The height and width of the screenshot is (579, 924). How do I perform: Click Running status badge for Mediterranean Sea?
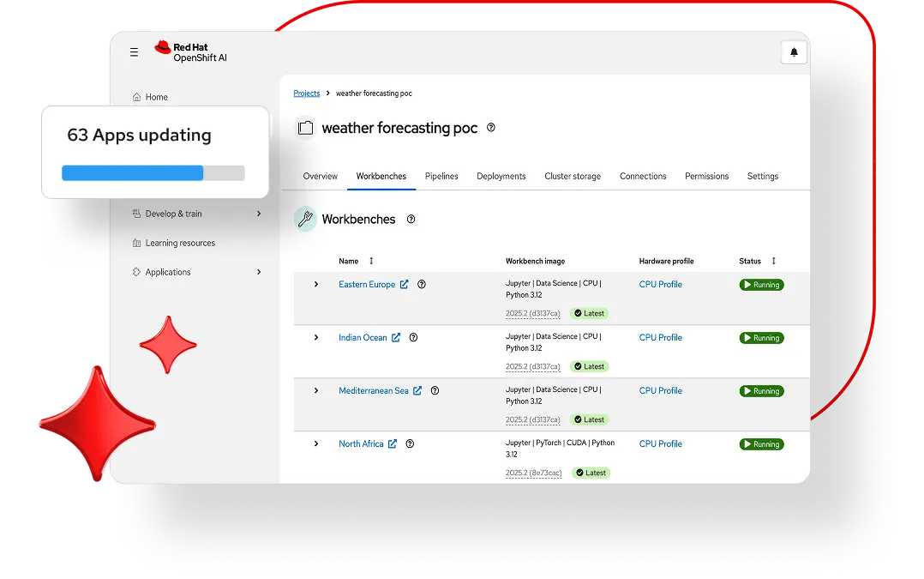(761, 391)
